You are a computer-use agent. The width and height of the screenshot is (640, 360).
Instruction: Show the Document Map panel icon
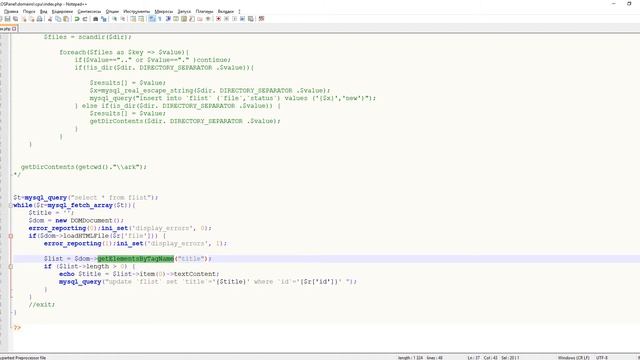coord(184,19)
